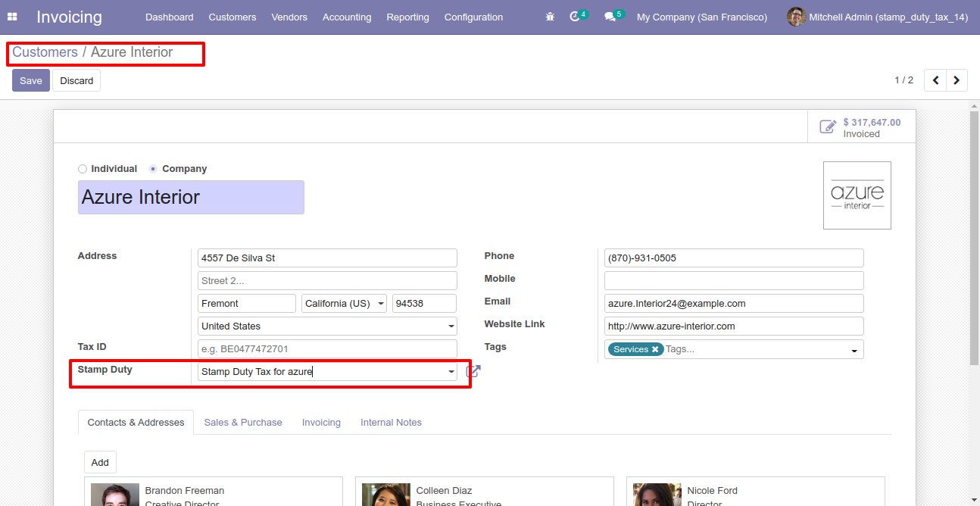Expand the California (US) state dropdown
Viewport: 980px width, 506px height.
(x=380, y=304)
